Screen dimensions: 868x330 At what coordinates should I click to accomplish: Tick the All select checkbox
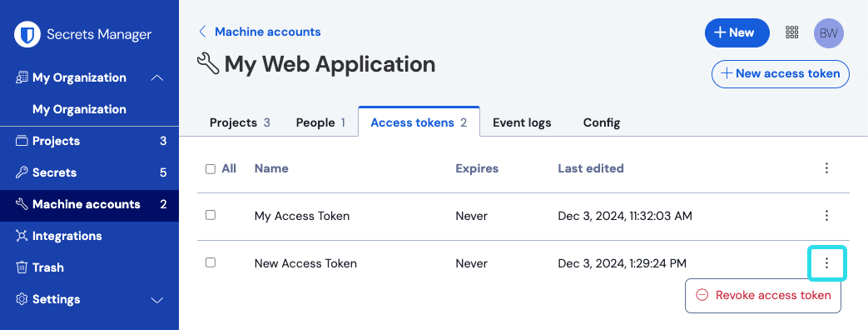click(x=211, y=168)
